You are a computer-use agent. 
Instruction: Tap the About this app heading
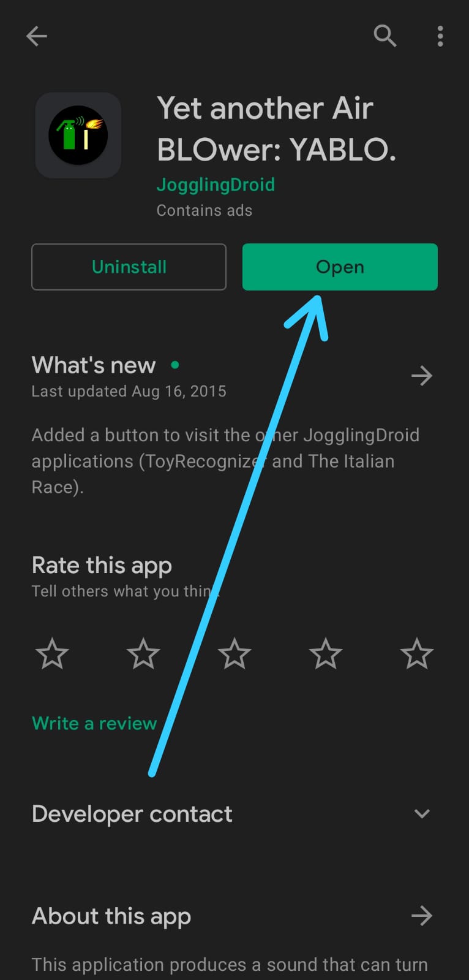coord(111,916)
